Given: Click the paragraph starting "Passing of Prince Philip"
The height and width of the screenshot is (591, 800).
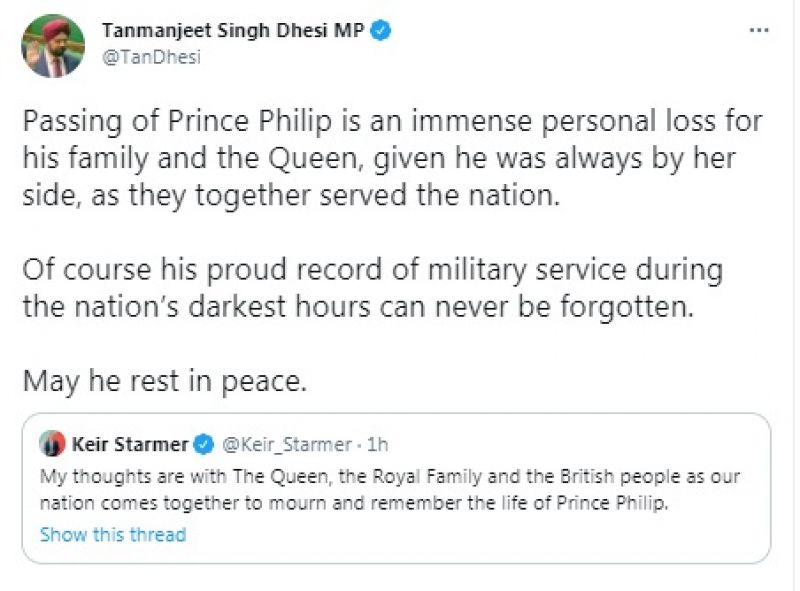Looking at the screenshot, I should (x=392, y=159).
